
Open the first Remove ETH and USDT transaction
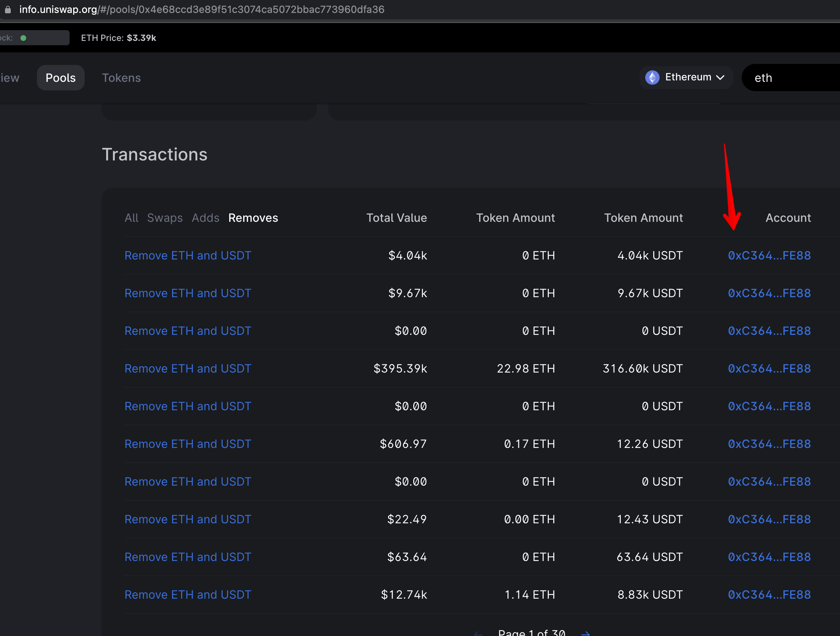click(188, 255)
